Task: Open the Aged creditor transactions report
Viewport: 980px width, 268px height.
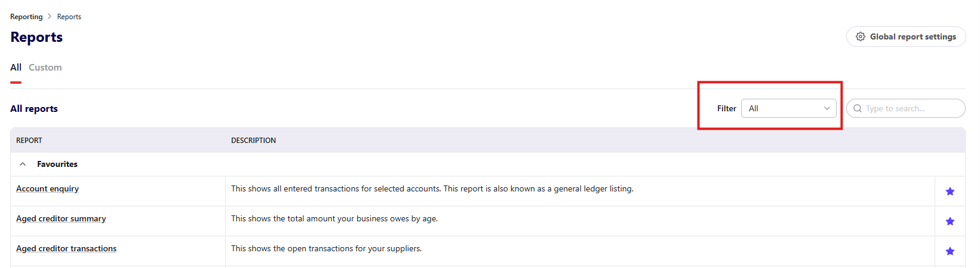Action: point(66,248)
